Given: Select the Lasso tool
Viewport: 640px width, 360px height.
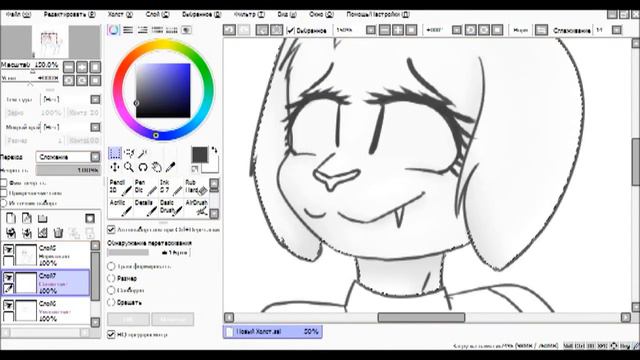Looking at the screenshot, I should 129,153.
